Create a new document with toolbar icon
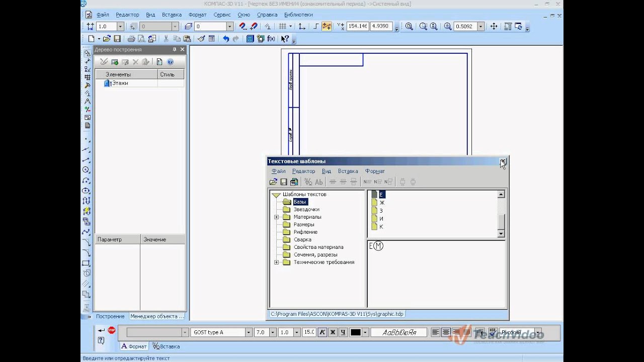Viewport: 644px width, 362px height. coord(91,39)
